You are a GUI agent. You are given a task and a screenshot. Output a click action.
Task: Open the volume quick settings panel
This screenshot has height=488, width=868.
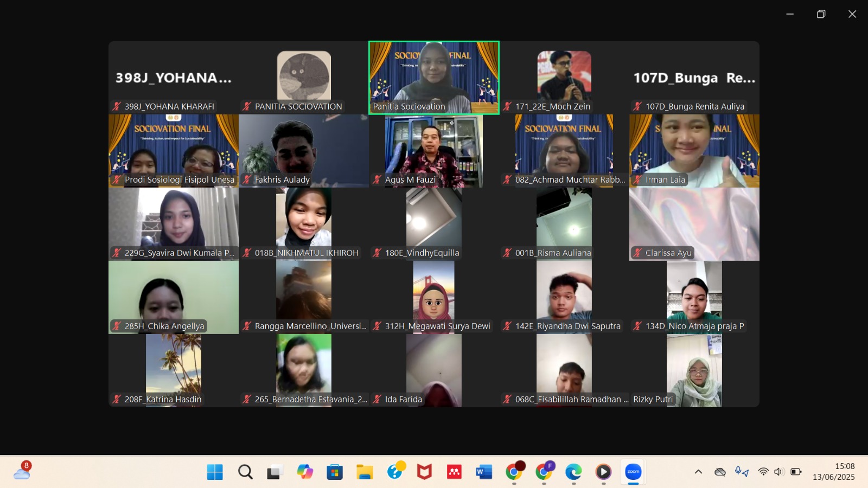[x=779, y=472]
